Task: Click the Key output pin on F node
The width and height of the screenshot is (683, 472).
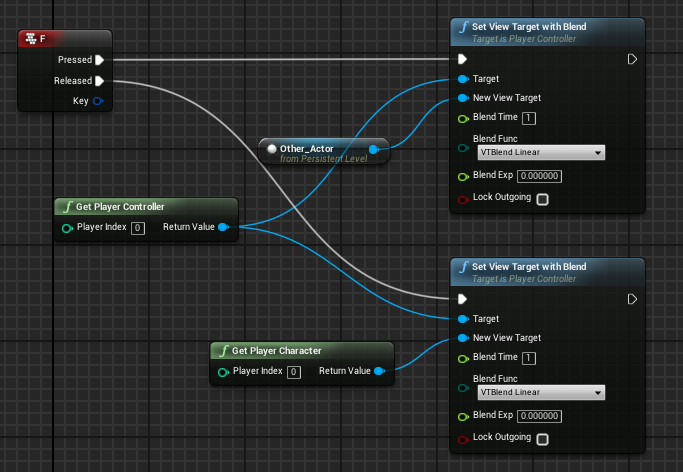Action: coord(98,101)
